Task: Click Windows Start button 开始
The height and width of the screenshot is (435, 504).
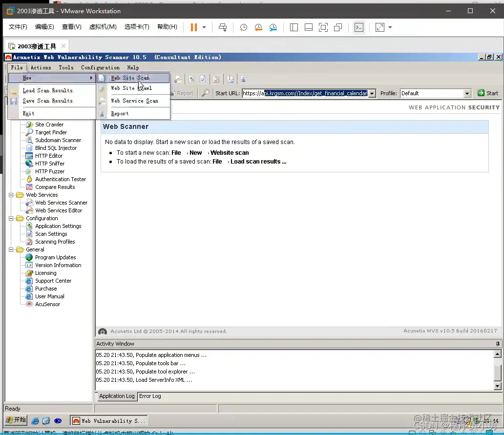Action: pos(16,420)
